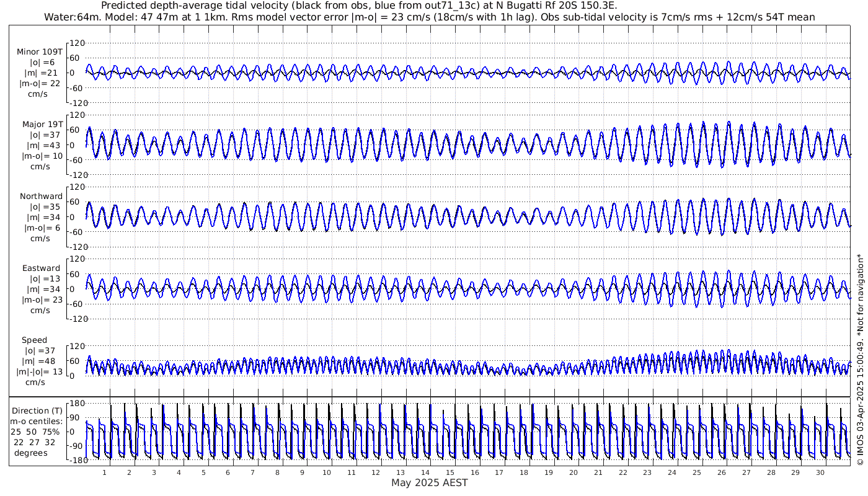
Task: Select the "|o| =6" value under Minor 109T
Action: point(42,62)
